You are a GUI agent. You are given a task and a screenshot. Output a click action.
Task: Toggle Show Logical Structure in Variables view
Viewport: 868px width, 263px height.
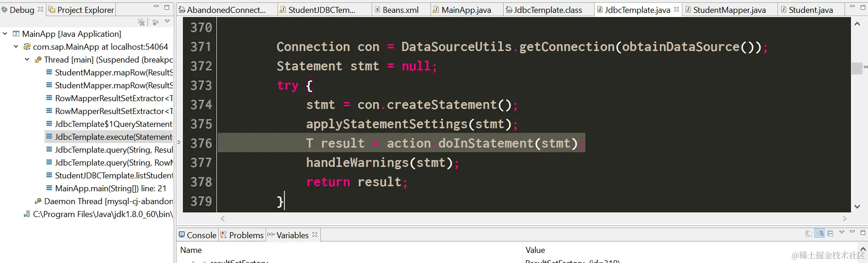820,234
